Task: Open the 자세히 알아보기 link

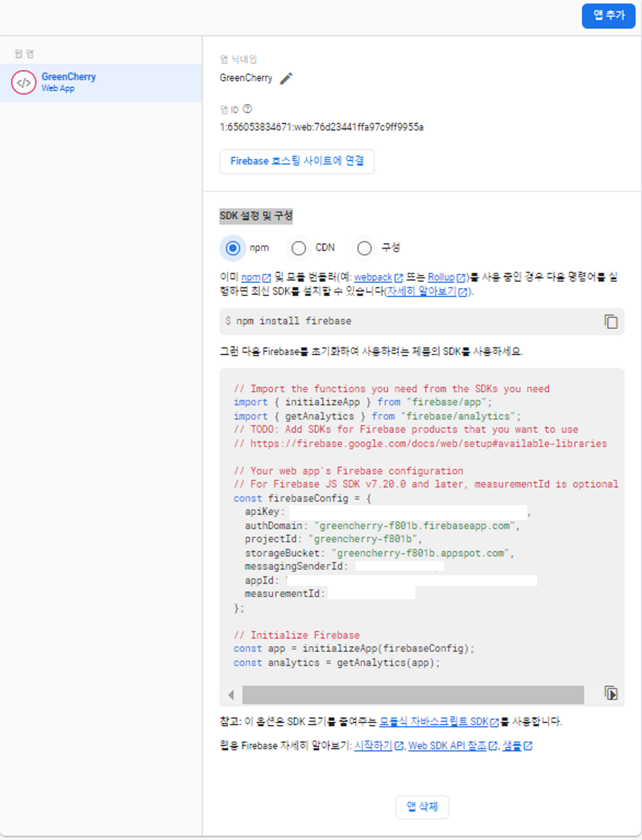Action: click(x=421, y=291)
